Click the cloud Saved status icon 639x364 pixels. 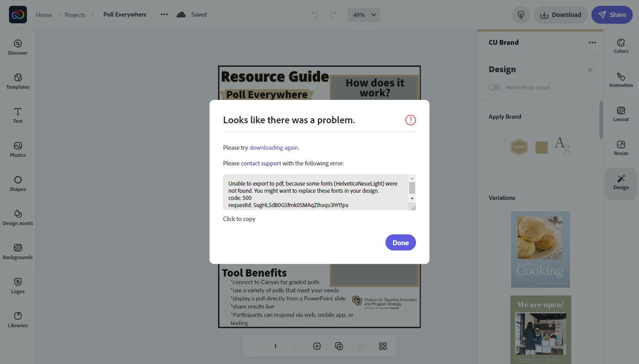[181, 15]
